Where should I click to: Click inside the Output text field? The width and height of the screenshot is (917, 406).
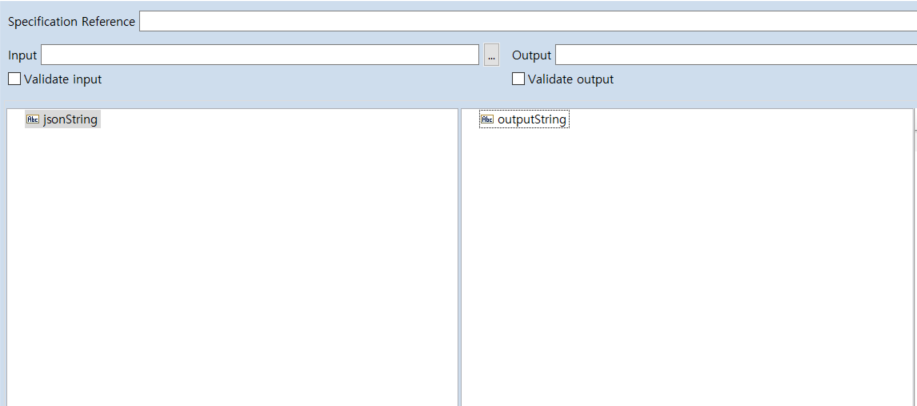pyautogui.click(x=735, y=55)
